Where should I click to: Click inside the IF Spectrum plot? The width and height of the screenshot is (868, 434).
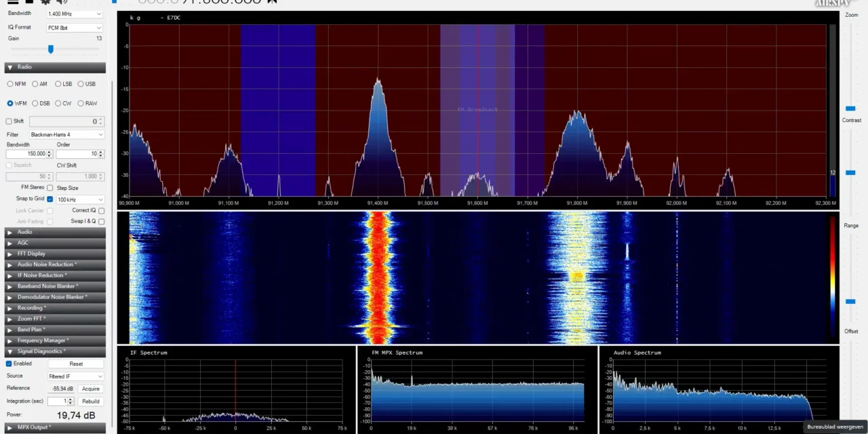[x=235, y=391]
